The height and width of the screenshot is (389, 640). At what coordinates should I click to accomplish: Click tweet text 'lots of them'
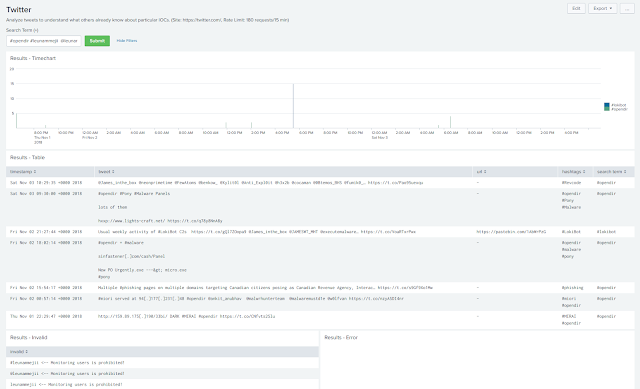click(112, 207)
